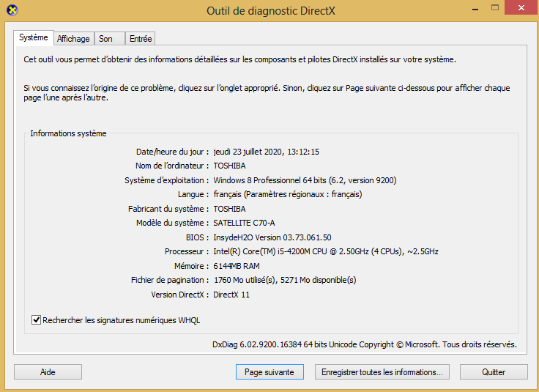Click the Aide button

point(48,372)
